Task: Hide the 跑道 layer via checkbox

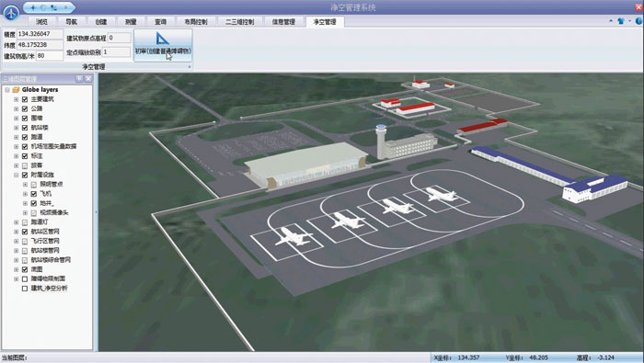Action: tap(25, 137)
